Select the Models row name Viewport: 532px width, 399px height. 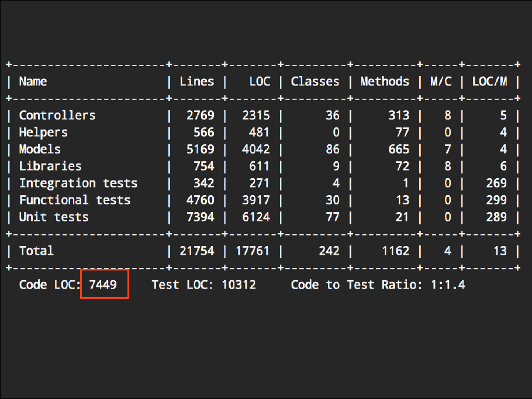40,149
